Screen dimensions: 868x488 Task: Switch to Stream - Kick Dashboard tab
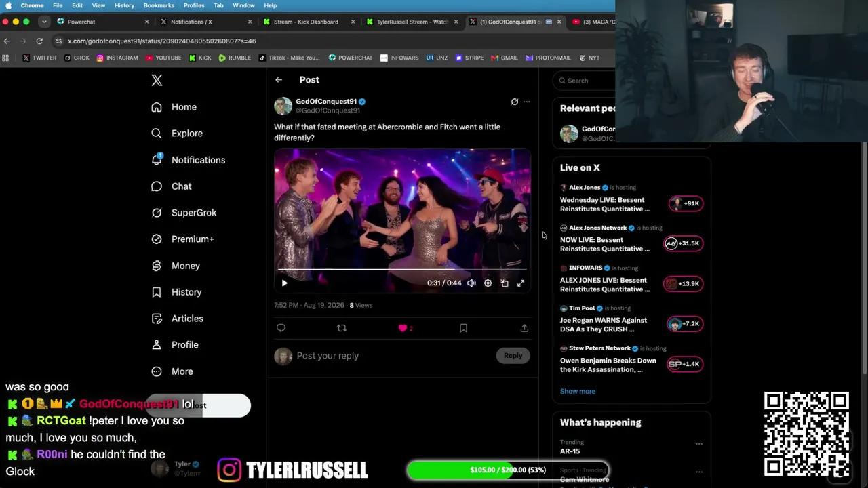coord(309,22)
